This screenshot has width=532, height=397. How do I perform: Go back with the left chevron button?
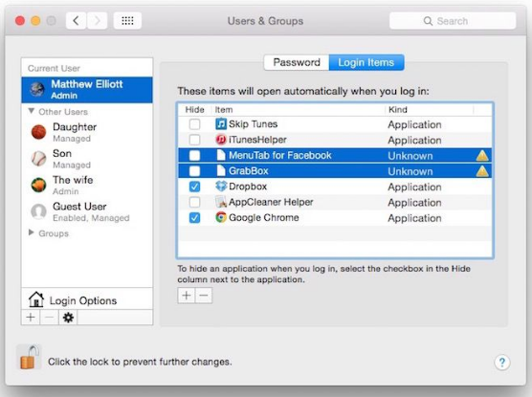click(x=76, y=21)
